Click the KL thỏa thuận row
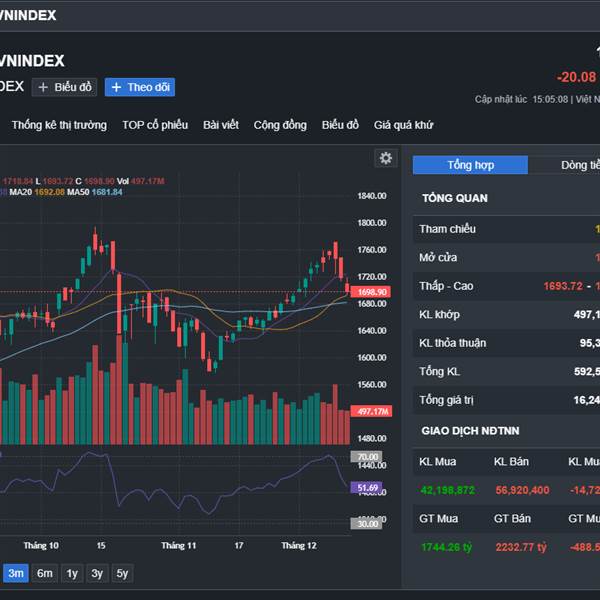Image resolution: width=600 pixels, height=600 pixels. click(506, 343)
